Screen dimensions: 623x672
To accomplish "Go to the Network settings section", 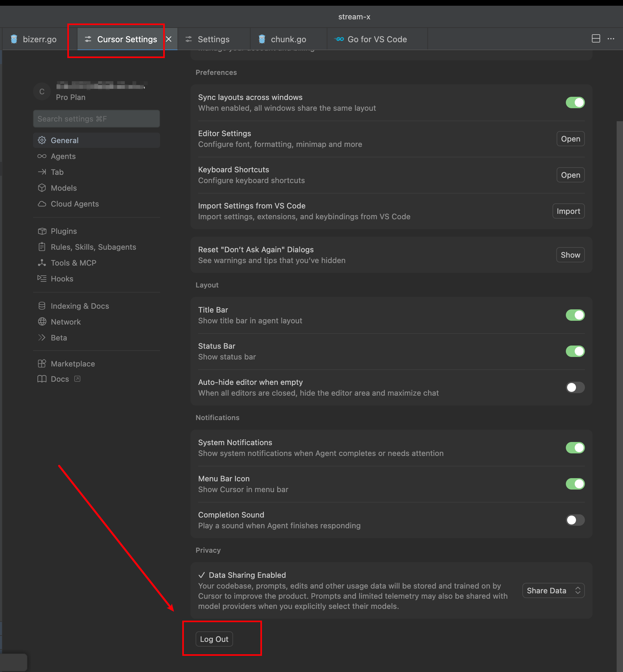I will (x=97, y=321).
